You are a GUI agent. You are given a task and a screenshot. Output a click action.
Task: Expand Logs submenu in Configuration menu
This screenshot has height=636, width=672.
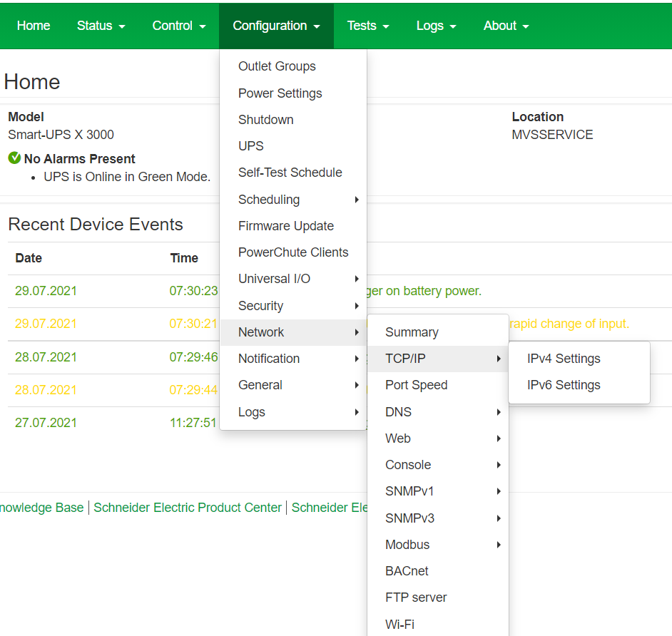click(293, 412)
